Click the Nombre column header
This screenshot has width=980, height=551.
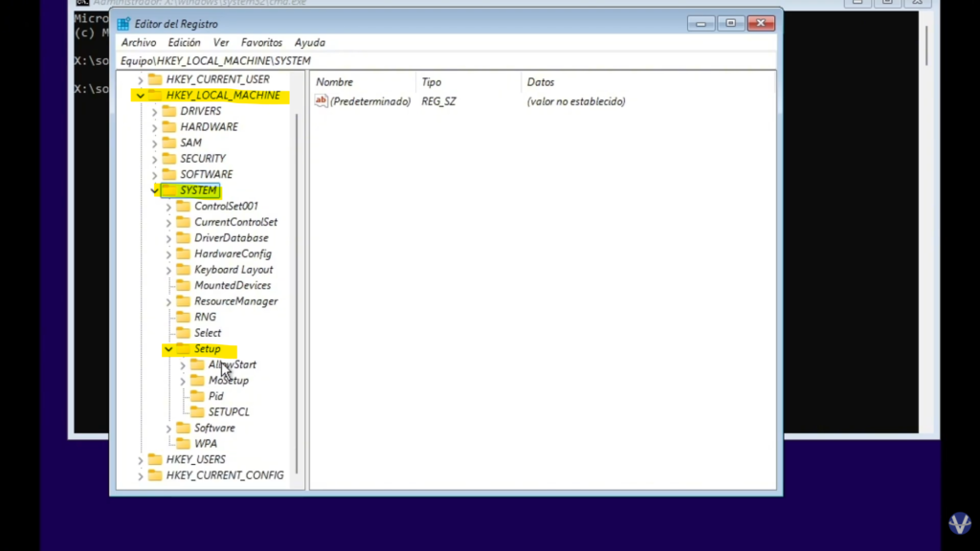point(335,82)
